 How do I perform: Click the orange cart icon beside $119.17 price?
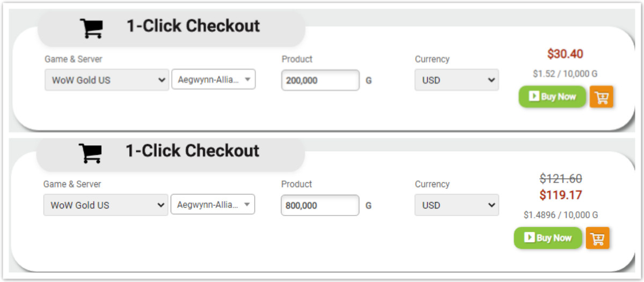[597, 238]
